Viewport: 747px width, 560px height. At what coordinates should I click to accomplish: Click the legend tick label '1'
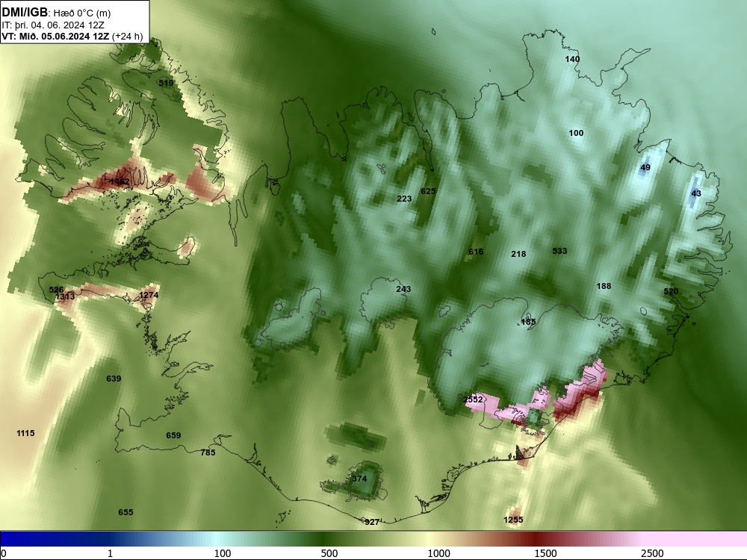[110, 553]
